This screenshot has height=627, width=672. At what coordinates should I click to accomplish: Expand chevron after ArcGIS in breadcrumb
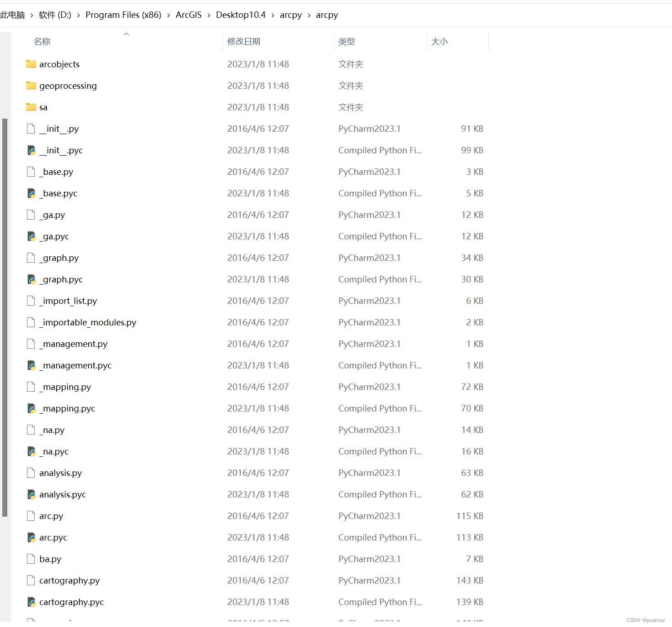point(209,15)
